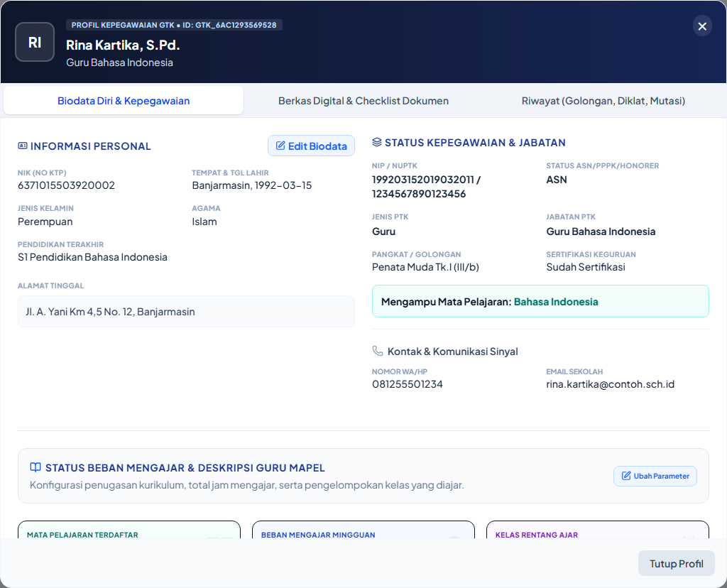Click S1 Pendidikan Bahasa Indonesia text

[x=92, y=257]
